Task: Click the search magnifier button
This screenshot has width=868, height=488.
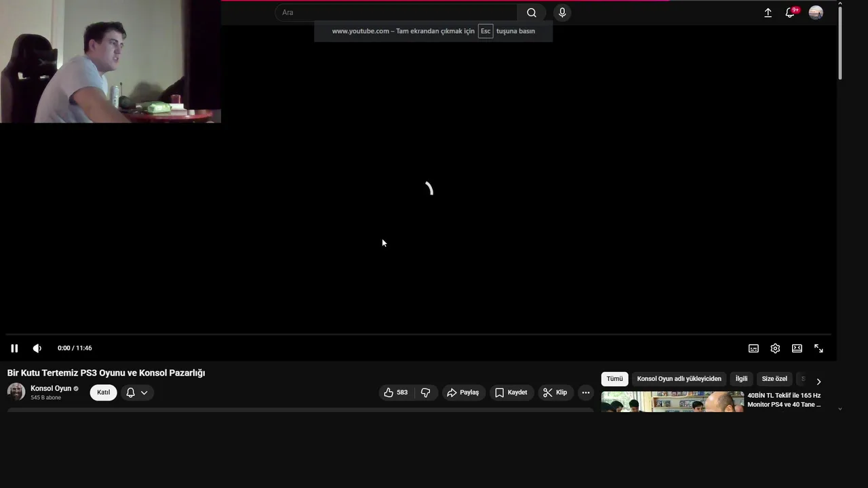Action: [532, 12]
